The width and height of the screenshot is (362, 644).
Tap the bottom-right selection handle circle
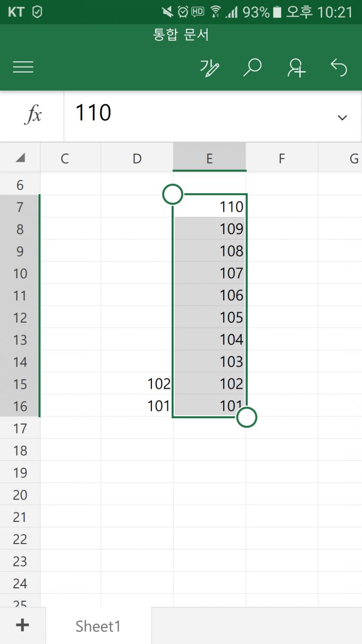click(246, 417)
